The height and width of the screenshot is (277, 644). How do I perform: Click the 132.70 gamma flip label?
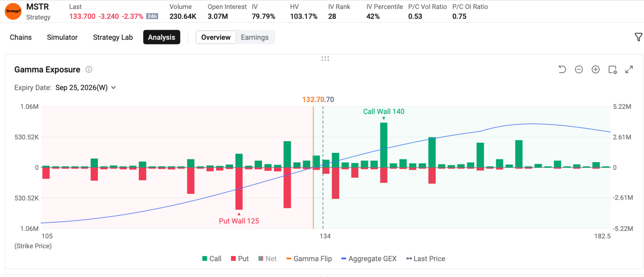pos(314,100)
